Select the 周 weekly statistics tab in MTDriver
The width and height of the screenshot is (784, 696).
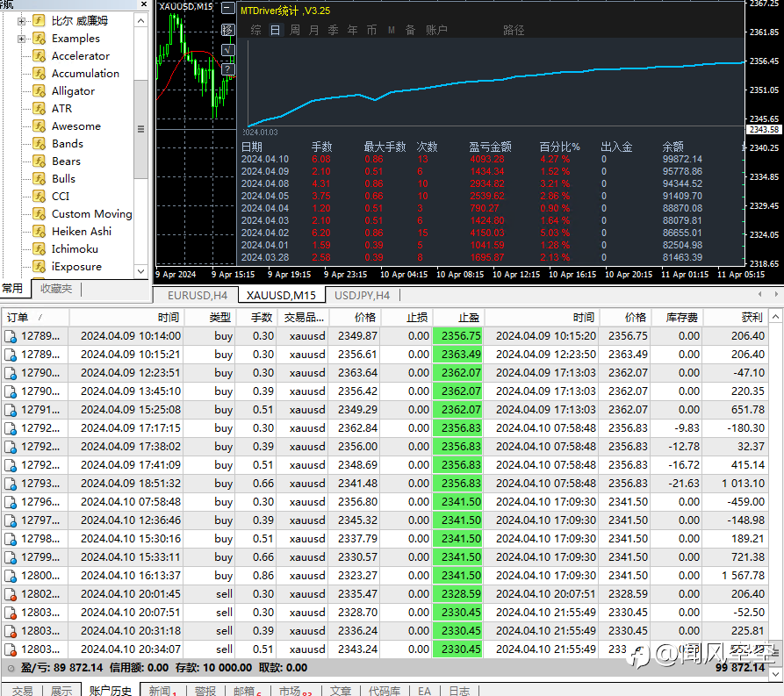pos(295,30)
